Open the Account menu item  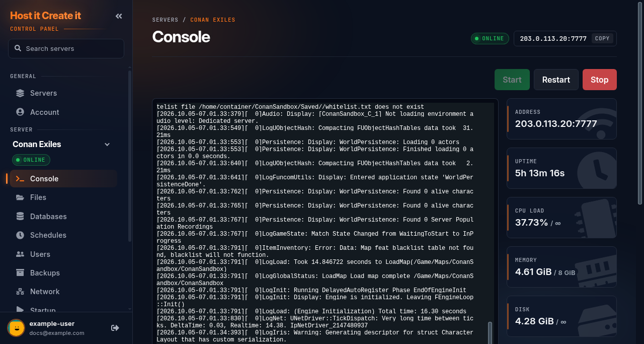[63, 112]
